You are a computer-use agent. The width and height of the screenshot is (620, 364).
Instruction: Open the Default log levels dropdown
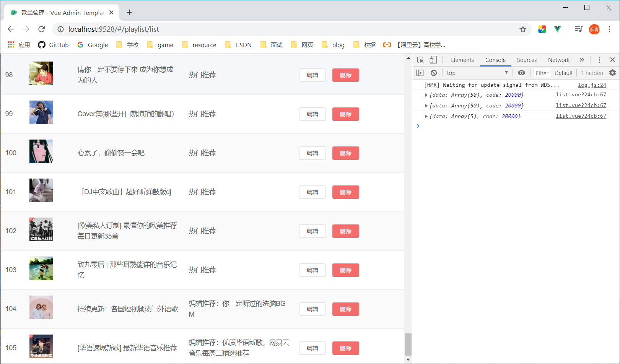(563, 73)
